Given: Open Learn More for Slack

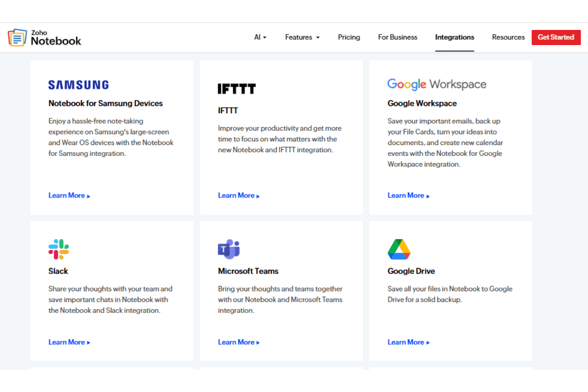Looking at the screenshot, I should tap(69, 342).
